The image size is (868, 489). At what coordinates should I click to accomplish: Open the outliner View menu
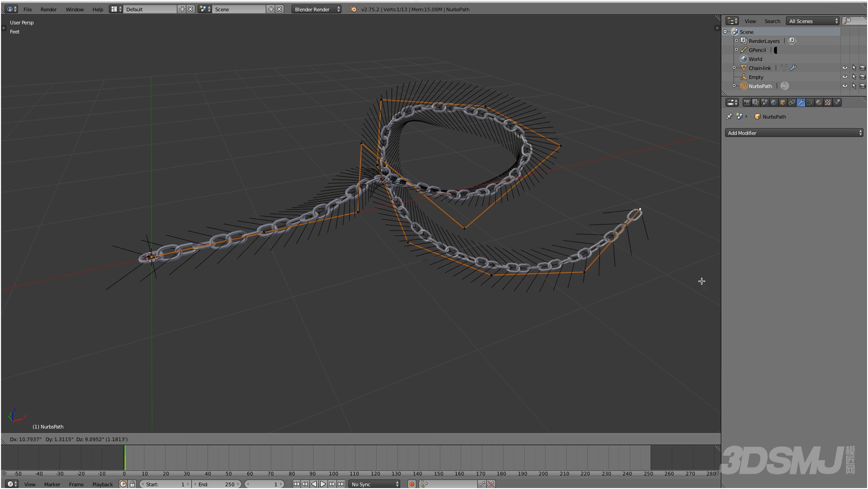tap(750, 21)
